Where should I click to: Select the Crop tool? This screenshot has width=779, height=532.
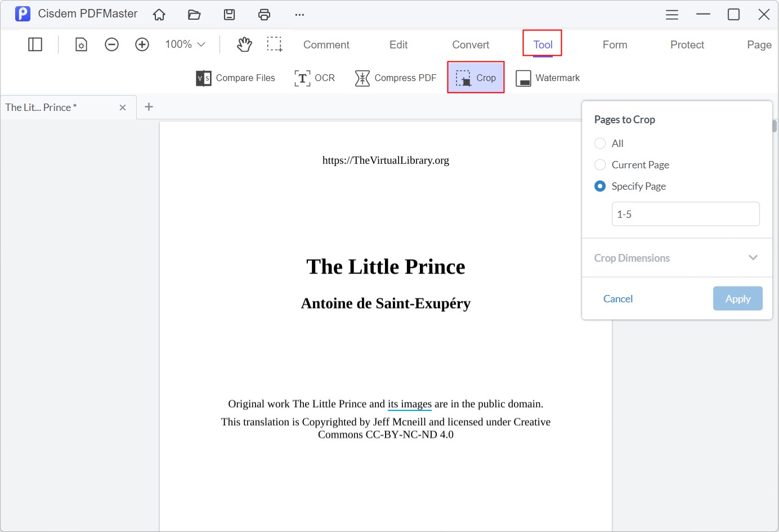pyautogui.click(x=476, y=78)
